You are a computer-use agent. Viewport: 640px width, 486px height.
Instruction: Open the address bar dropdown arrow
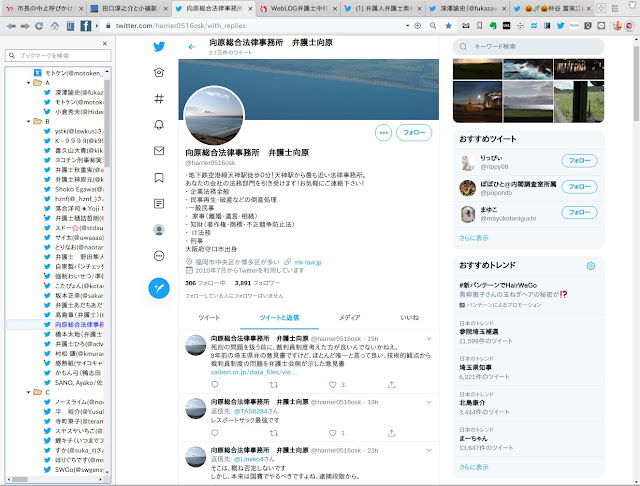[x=407, y=26]
